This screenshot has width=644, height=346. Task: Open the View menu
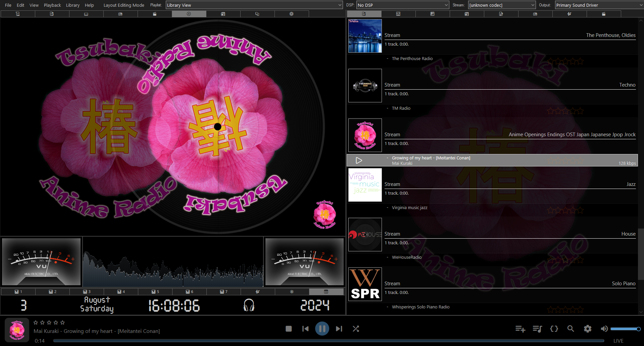tap(34, 5)
